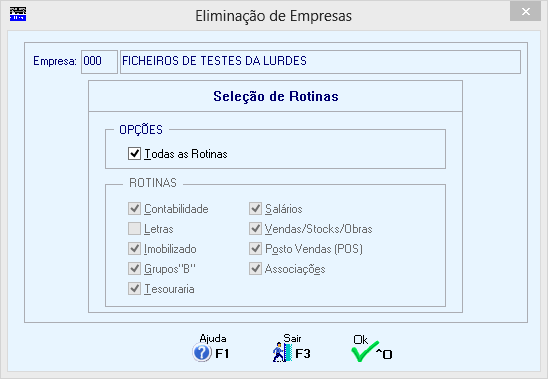Viewport: 548px width, 379px height.
Task: Toggle the Letras checkbox
Action: click(134, 229)
